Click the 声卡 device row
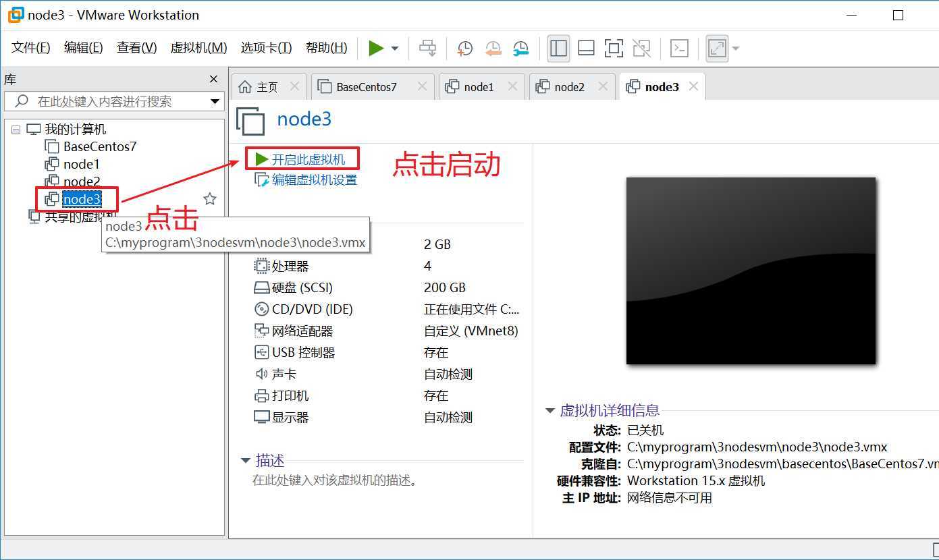Viewport: 939px width, 560px height. [x=385, y=374]
